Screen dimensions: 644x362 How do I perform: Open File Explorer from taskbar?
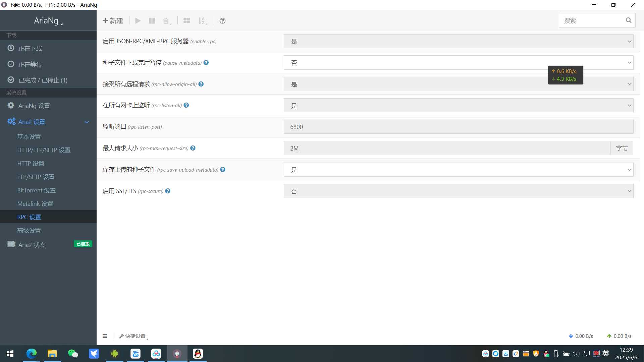pyautogui.click(x=52, y=354)
